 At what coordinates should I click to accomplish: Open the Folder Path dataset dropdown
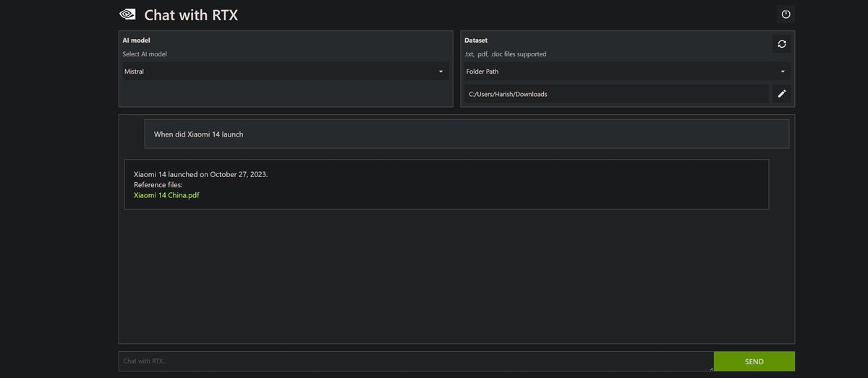[626, 72]
